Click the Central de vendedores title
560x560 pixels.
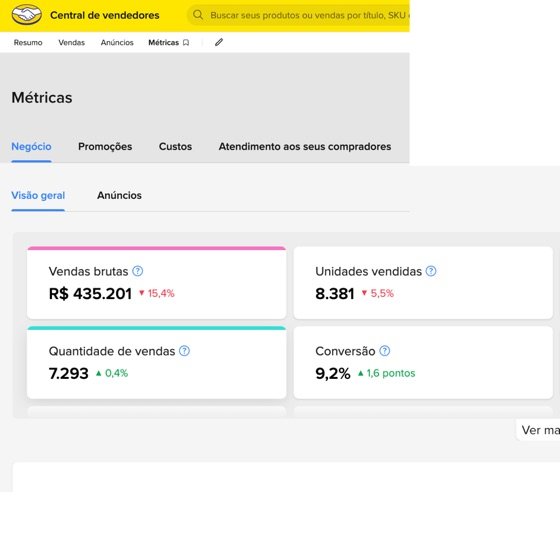[x=105, y=15]
